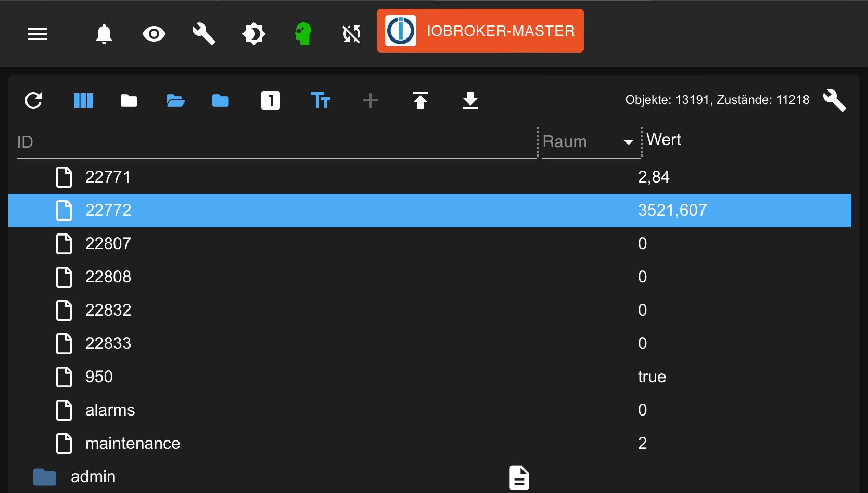Viewport: 868px width, 493px height.
Task: Click the file icon of alarms row
Action: tap(64, 410)
